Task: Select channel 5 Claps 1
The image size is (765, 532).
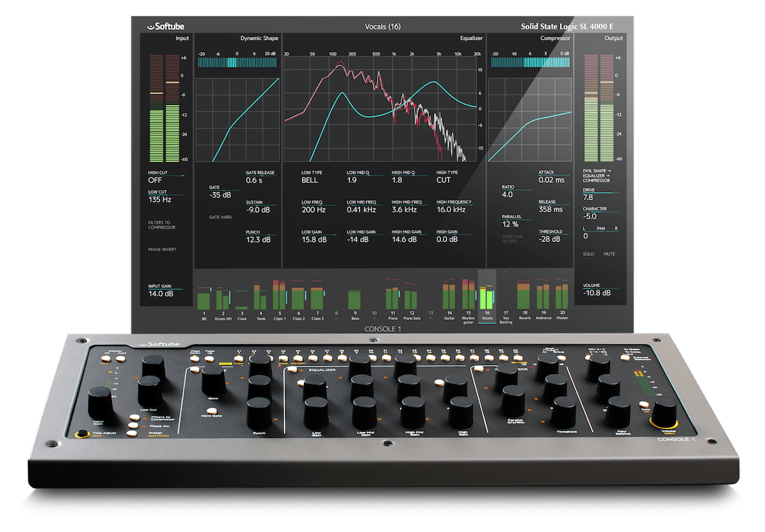Action: click(x=280, y=300)
